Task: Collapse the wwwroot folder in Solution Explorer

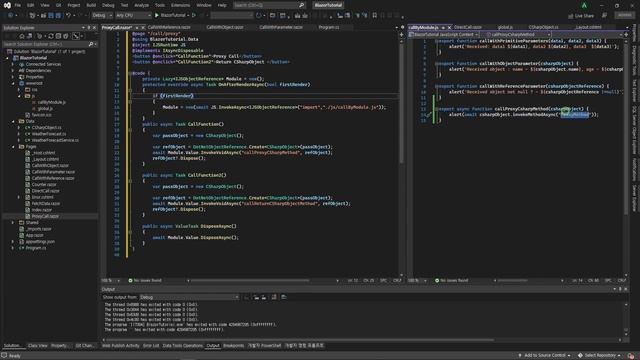Action: point(13,83)
